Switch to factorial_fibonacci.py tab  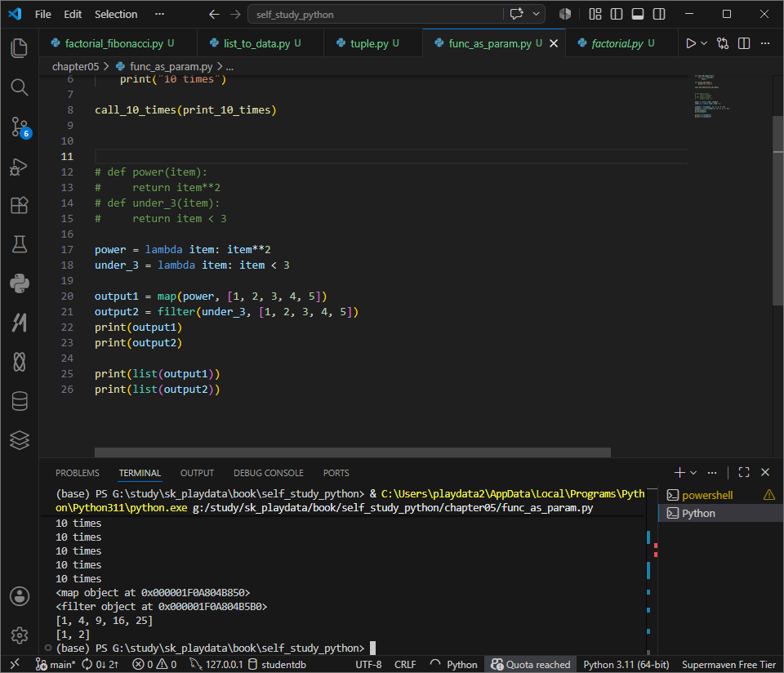coord(118,43)
